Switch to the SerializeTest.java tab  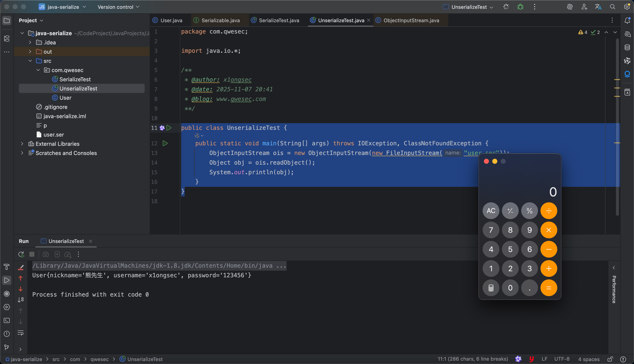point(279,21)
